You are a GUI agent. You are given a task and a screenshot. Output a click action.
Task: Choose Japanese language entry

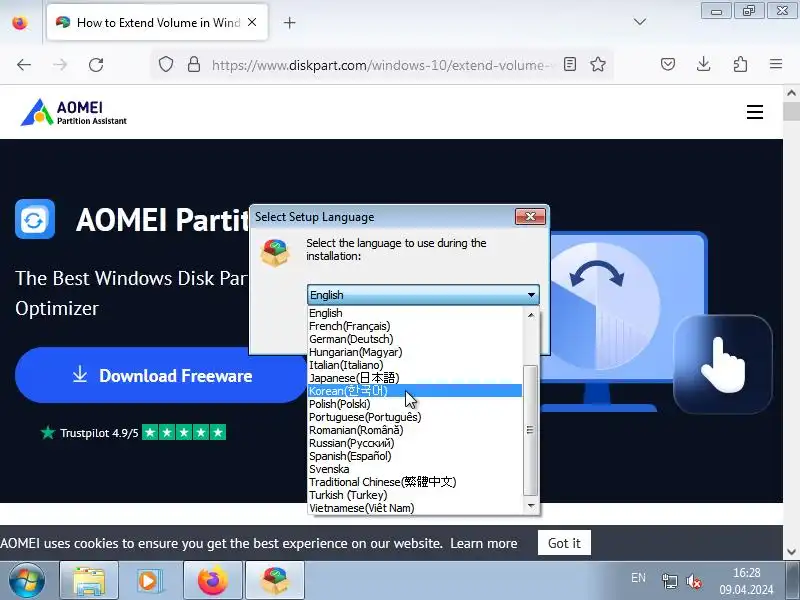[415, 378]
